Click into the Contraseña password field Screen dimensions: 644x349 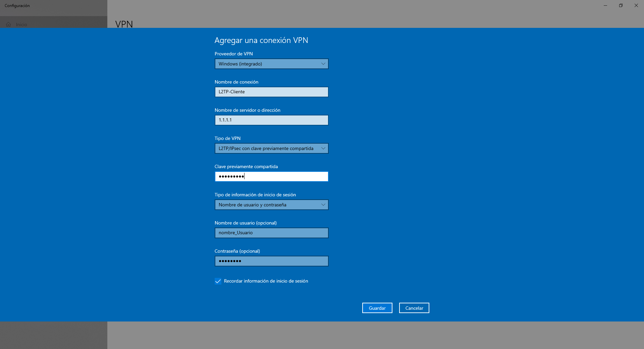(271, 261)
